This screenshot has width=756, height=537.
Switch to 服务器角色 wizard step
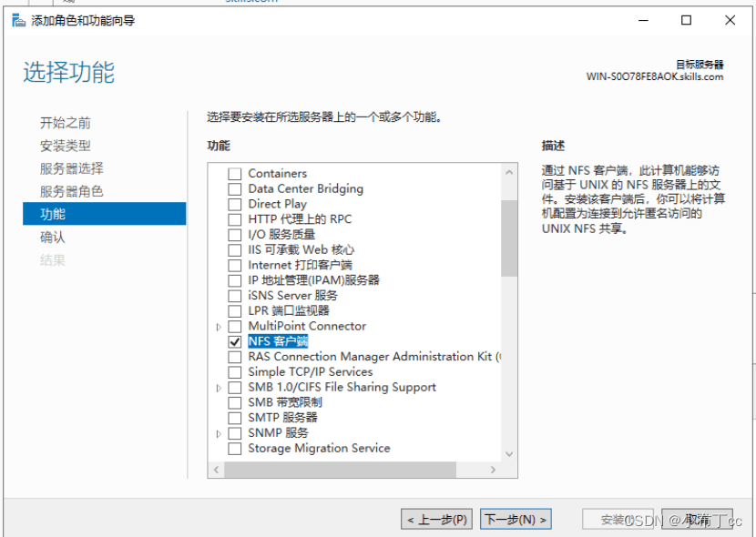coord(71,191)
